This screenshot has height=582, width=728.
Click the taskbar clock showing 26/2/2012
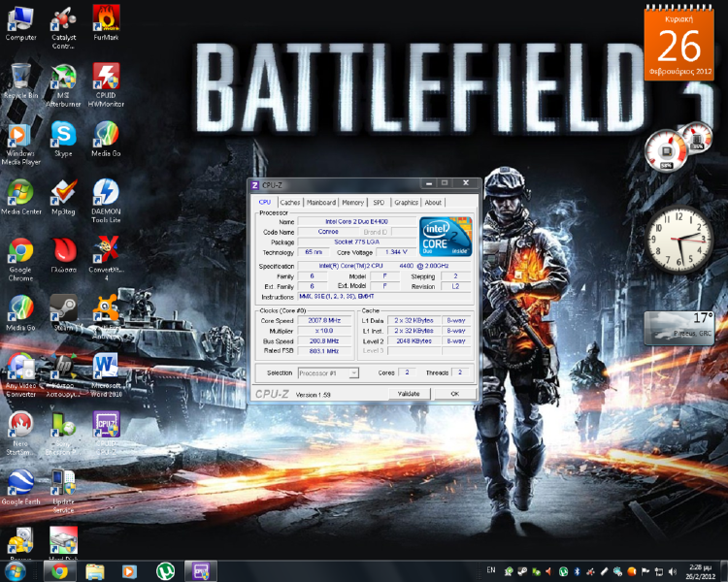(x=701, y=571)
